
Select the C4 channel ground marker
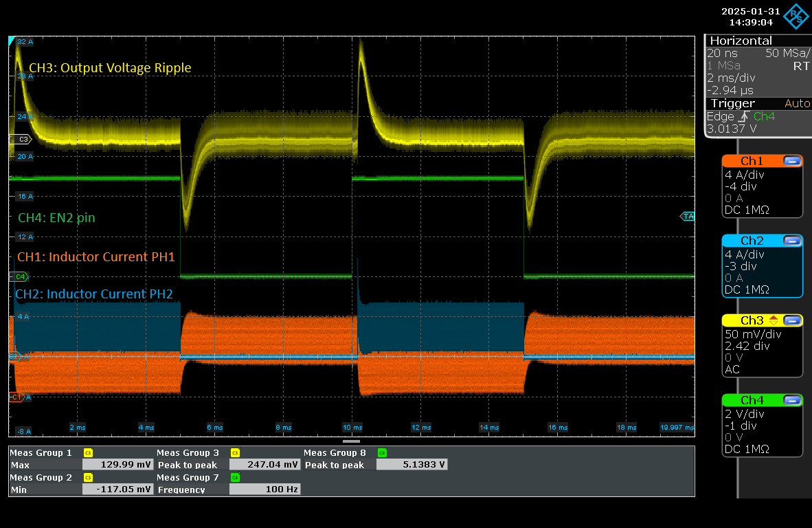(20, 277)
